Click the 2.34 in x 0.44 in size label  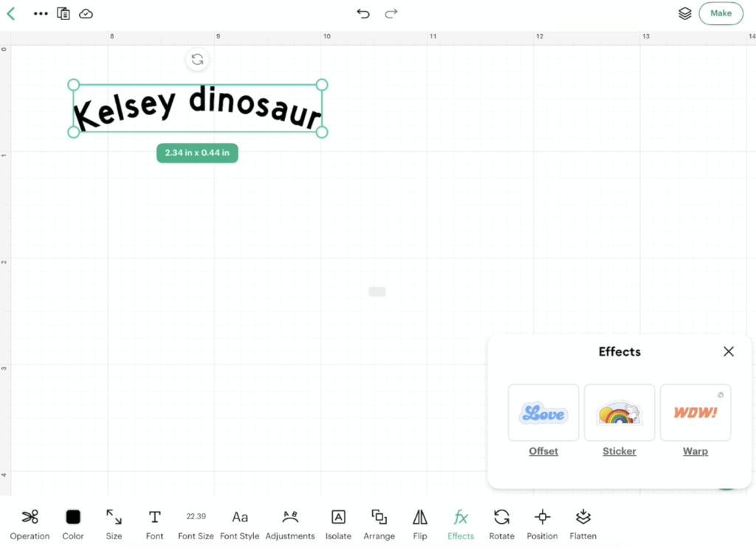tap(197, 153)
